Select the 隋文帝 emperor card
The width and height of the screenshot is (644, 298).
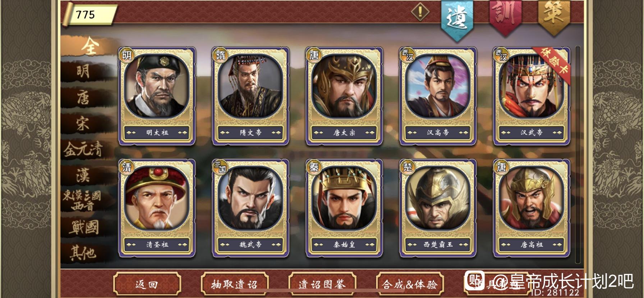[x=250, y=96]
